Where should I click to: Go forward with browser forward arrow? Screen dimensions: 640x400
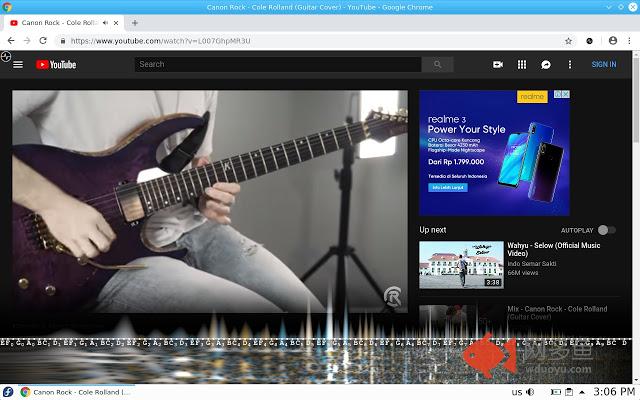(x=27, y=41)
